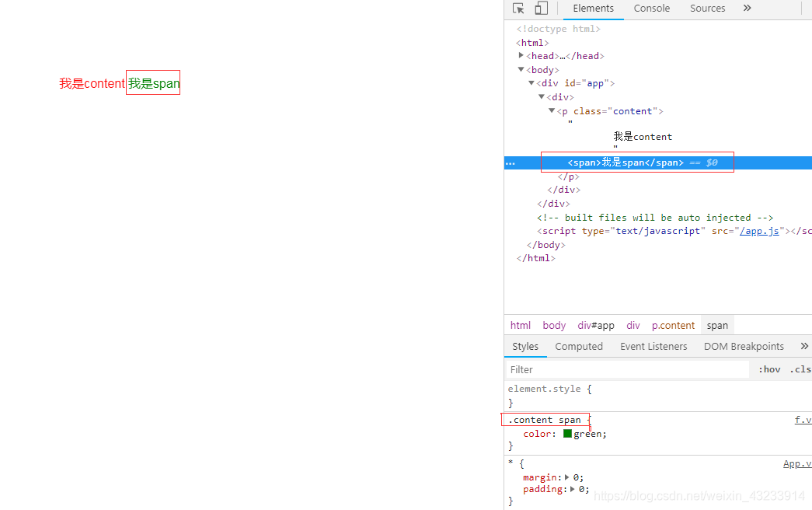
Task: Select the closing </html> tag row
Action: 535,258
